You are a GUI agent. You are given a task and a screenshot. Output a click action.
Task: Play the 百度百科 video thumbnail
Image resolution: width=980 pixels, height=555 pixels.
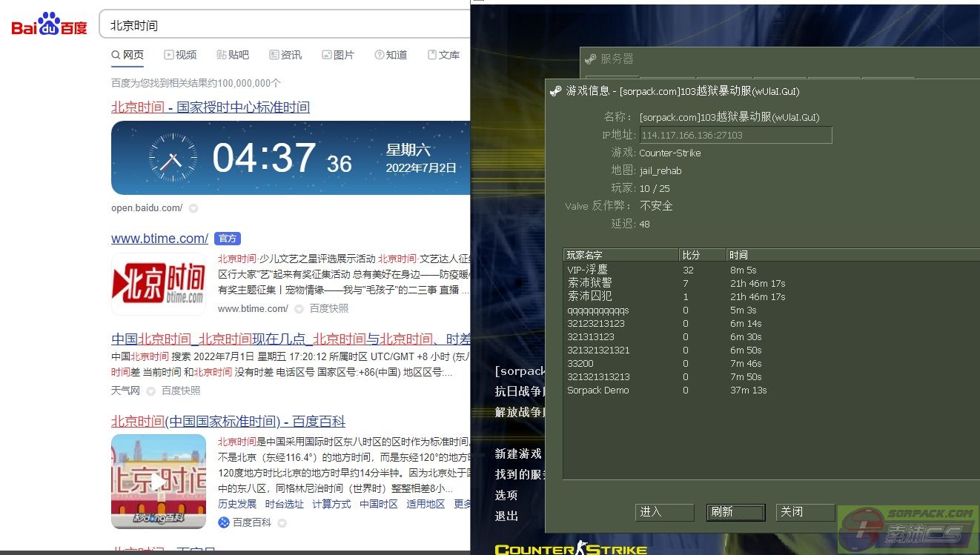[x=159, y=482]
